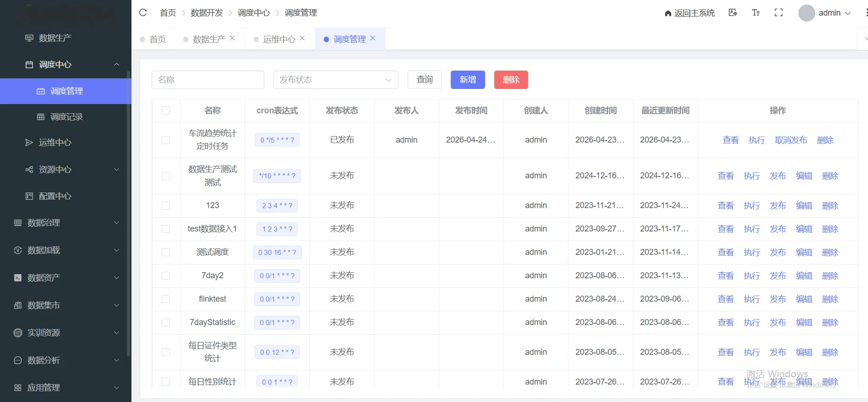Click the 数据分析 sidebar icon
Screen dimensions: 868x402
(18, 360)
